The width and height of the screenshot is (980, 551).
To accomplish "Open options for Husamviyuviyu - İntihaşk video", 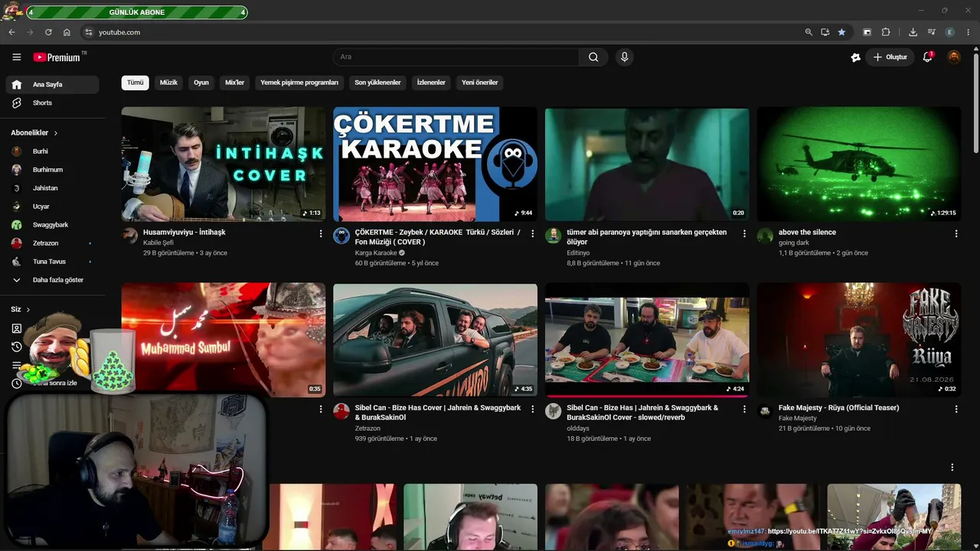I will click(321, 233).
